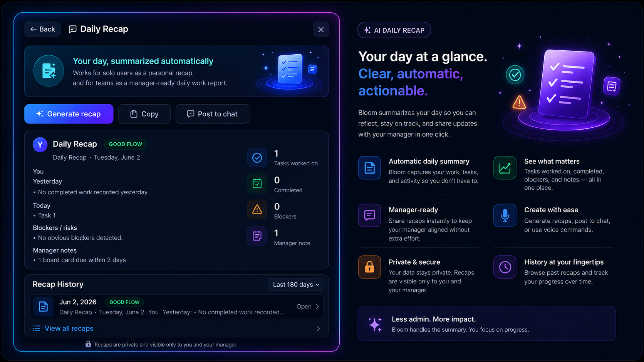
Task: Click the chat icon beside Daily Recap title
Action: click(x=72, y=29)
